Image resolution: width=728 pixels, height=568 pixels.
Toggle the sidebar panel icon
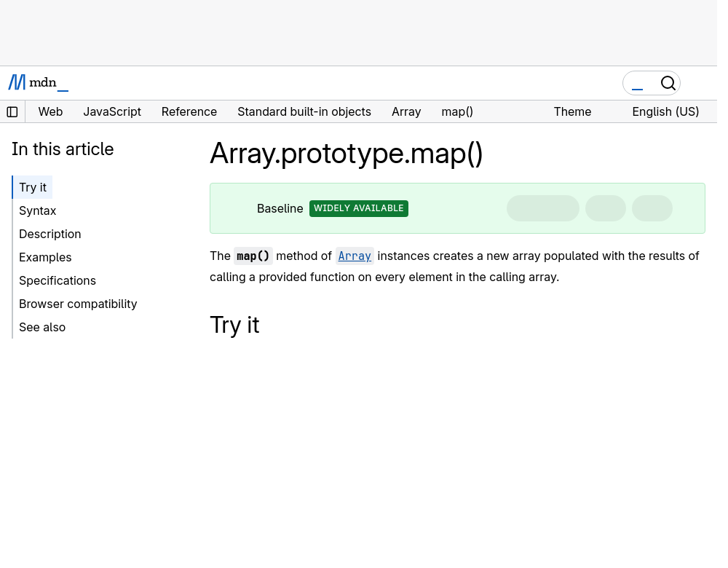(12, 112)
